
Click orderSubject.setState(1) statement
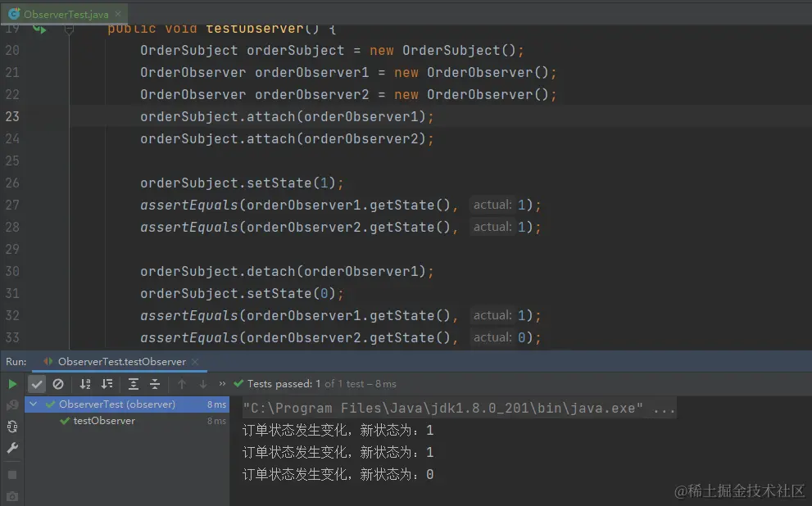coord(242,183)
